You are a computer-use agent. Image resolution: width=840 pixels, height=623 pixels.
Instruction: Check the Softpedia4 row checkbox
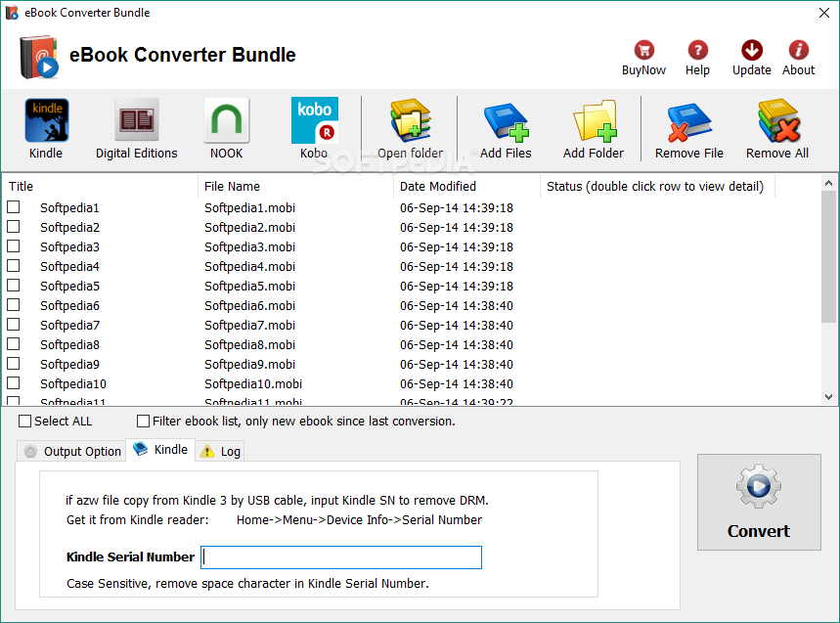pyautogui.click(x=14, y=266)
